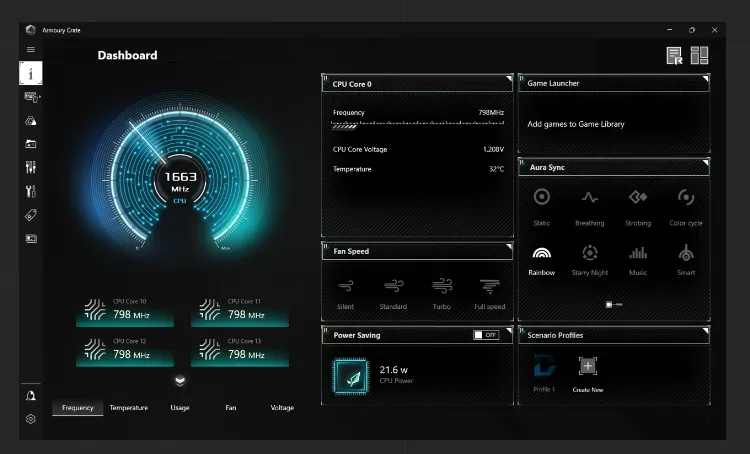
Task: Click the dashboard layout icon top right
Action: [699, 55]
